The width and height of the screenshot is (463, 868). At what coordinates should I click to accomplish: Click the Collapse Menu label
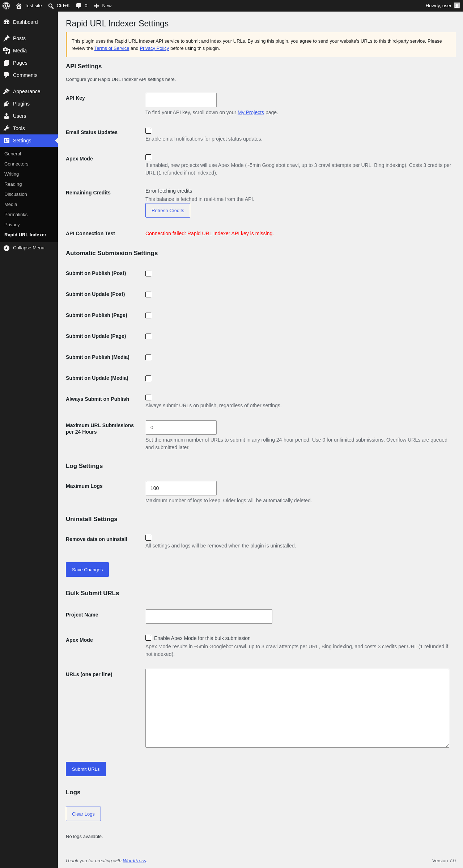[x=29, y=248]
